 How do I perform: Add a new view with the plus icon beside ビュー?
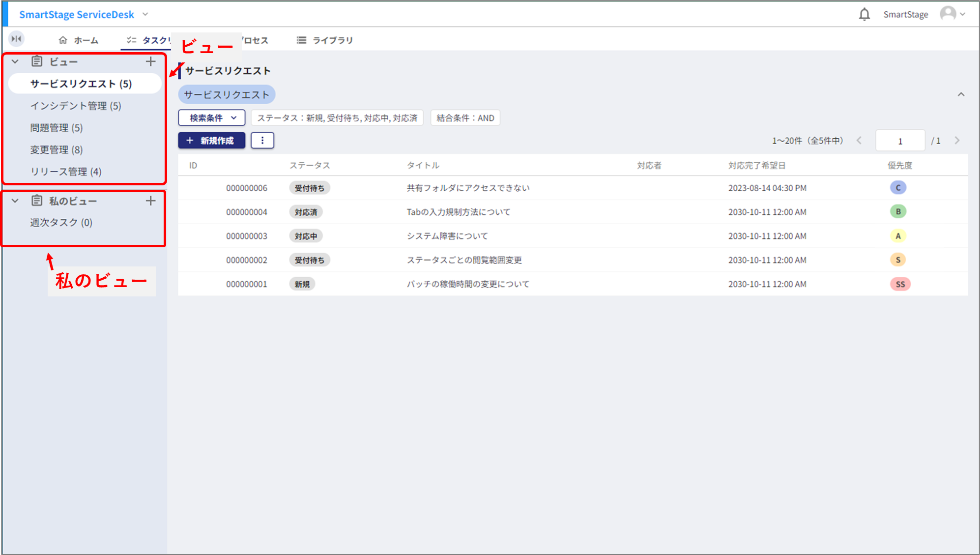150,61
